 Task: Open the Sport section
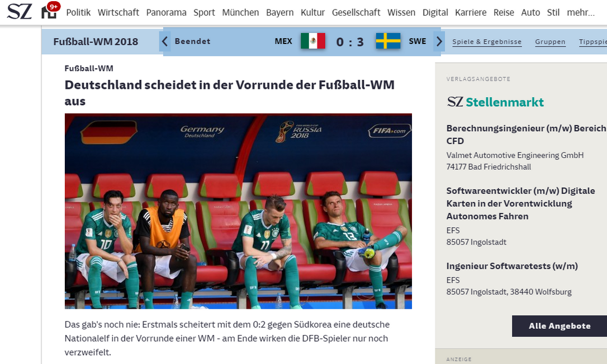204,12
